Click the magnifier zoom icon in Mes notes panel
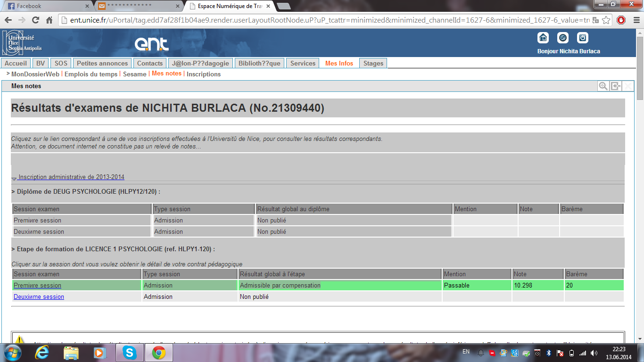This screenshot has width=644, height=362. pyautogui.click(x=603, y=86)
